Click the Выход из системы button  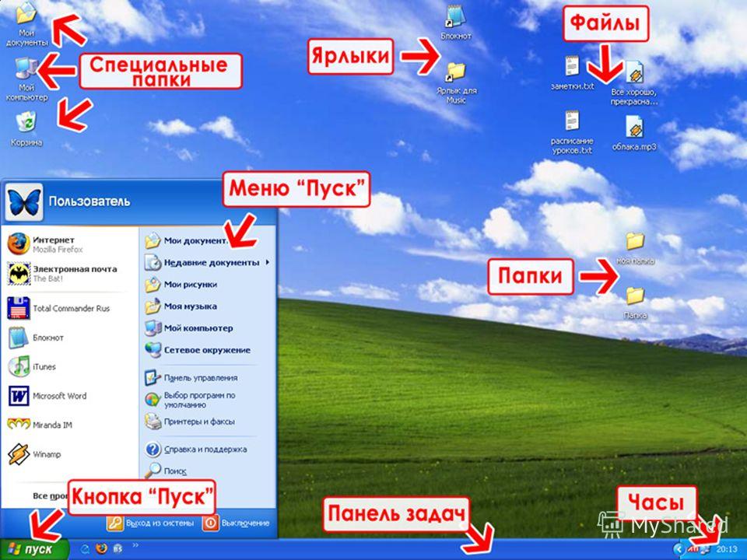tap(150, 523)
